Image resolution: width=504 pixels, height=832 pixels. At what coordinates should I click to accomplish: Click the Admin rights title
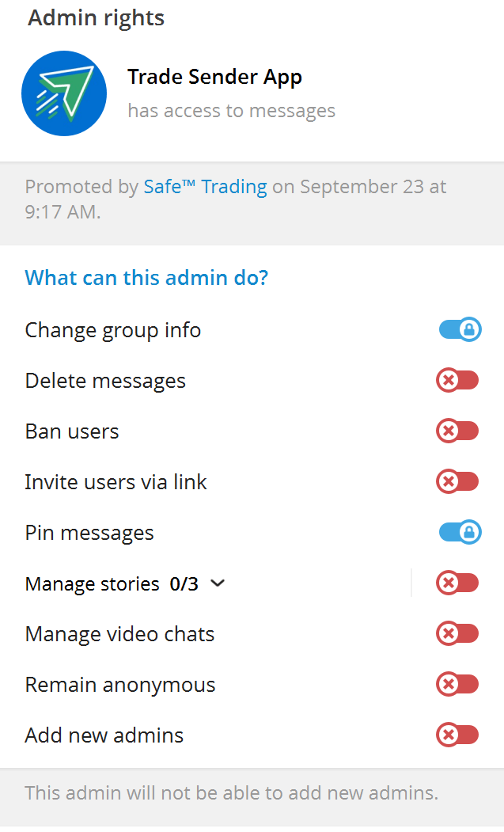coord(95,17)
